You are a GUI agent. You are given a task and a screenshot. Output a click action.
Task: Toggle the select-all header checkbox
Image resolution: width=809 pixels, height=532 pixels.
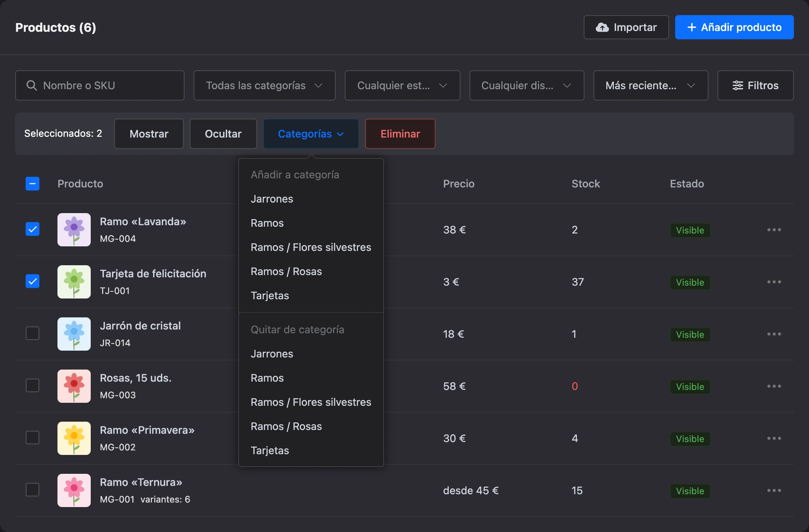tap(33, 184)
